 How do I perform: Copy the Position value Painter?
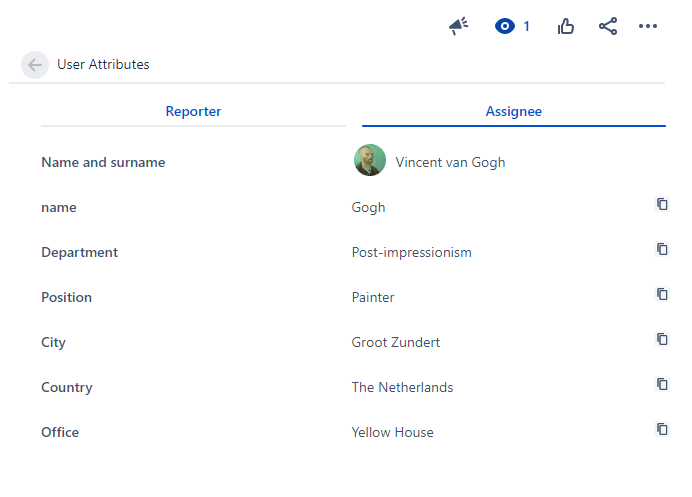[x=662, y=294]
